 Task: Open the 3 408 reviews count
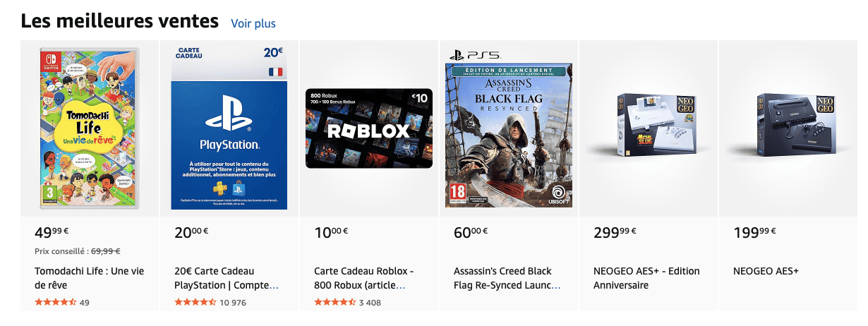coord(370,303)
